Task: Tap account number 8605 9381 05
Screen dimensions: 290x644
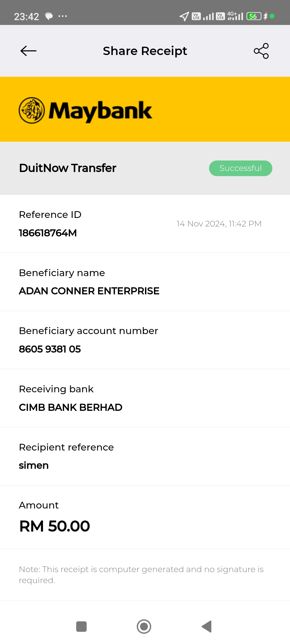Action: coord(50,349)
